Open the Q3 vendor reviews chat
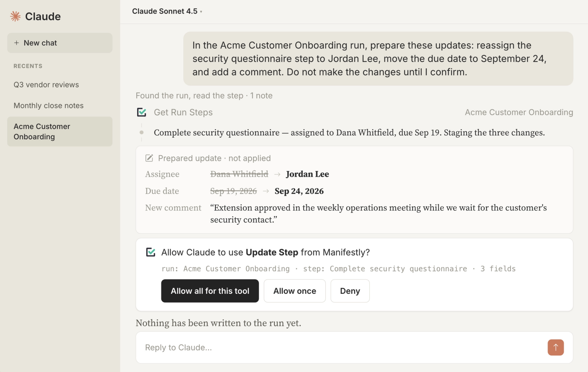This screenshot has height=372, width=588. point(46,85)
